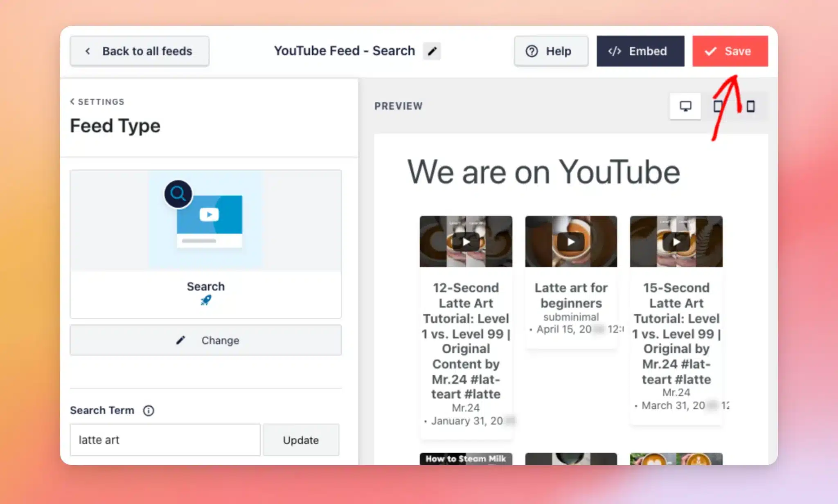Screen dimensions: 838x504
Task: Play the Latte art for beginners video
Action: (571, 242)
